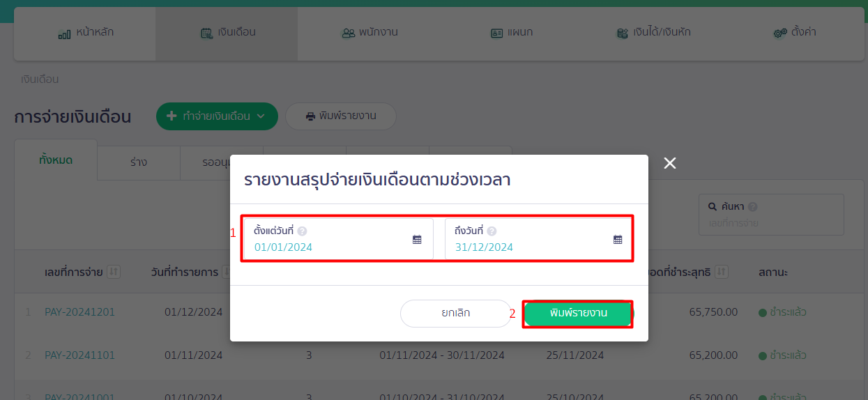Open the ทำจ่ายเงินเดือน dropdown button
The height and width of the screenshot is (400, 868).
217,116
